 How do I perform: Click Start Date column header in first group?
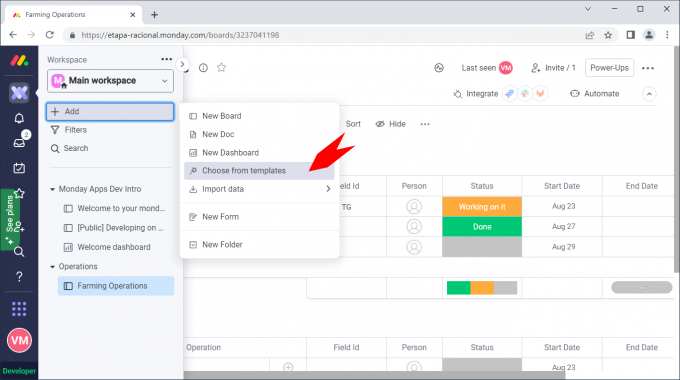point(562,186)
